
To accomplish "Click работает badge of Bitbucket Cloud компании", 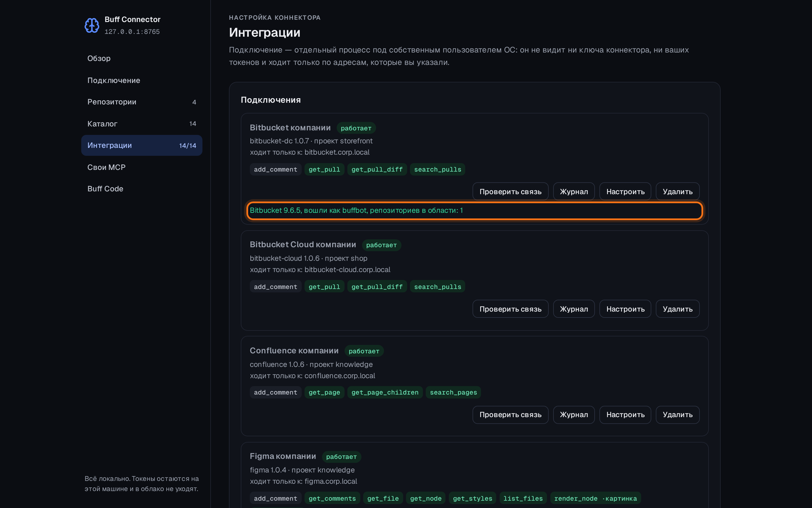I will click(x=381, y=245).
